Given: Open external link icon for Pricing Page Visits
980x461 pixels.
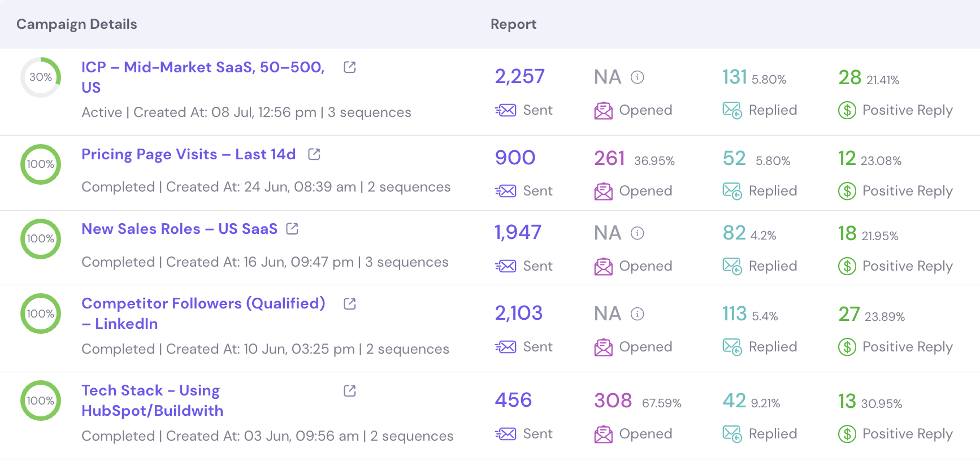Looking at the screenshot, I should (x=313, y=153).
